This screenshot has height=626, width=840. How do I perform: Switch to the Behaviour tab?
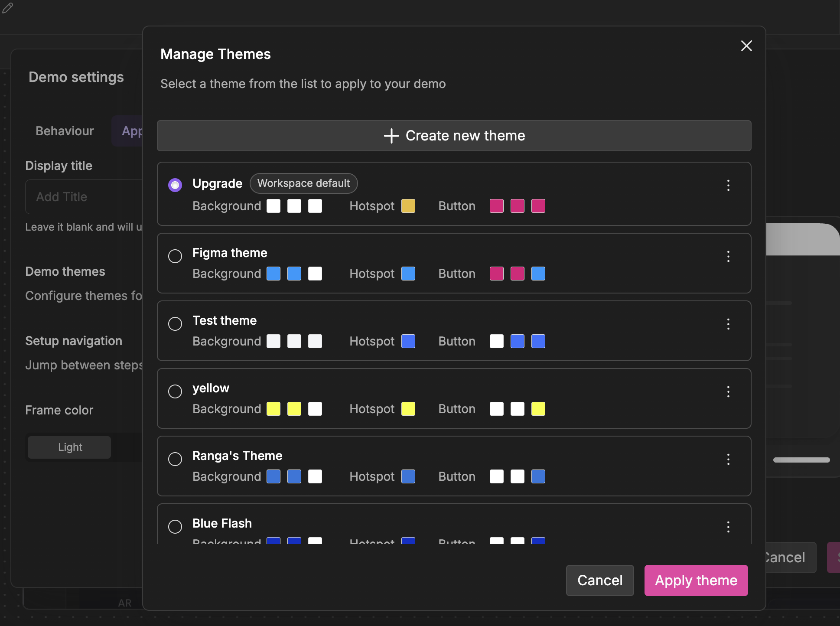(x=65, y=131)
